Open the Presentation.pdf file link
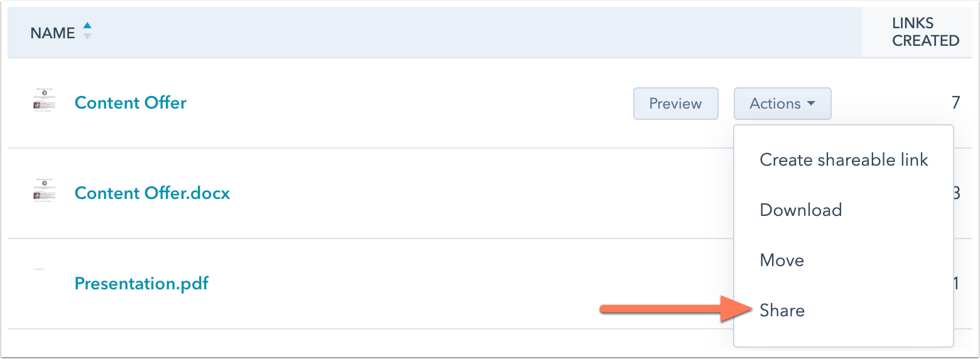Image resolution: width=980 pixels, height=359 pixels. point(141,283)
